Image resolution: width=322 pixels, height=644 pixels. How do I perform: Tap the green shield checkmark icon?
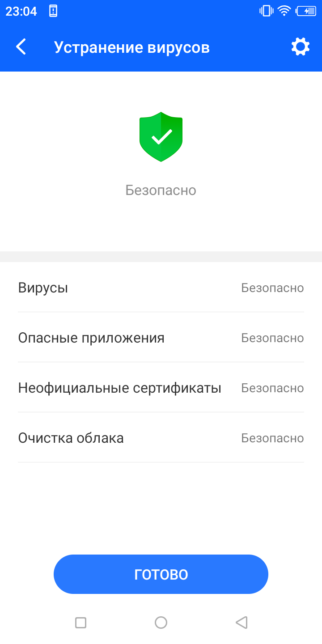click(x=161, y=137)
